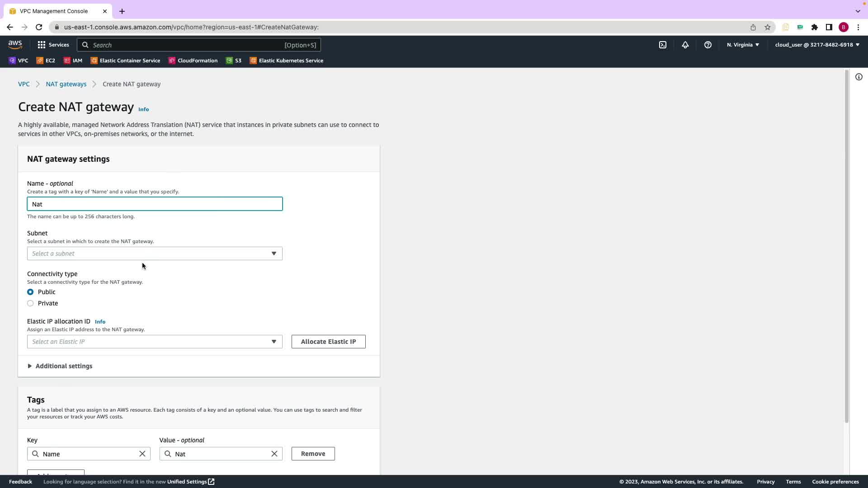
Task: Click the page vertical scrollbar
Action: coord(847,246)
